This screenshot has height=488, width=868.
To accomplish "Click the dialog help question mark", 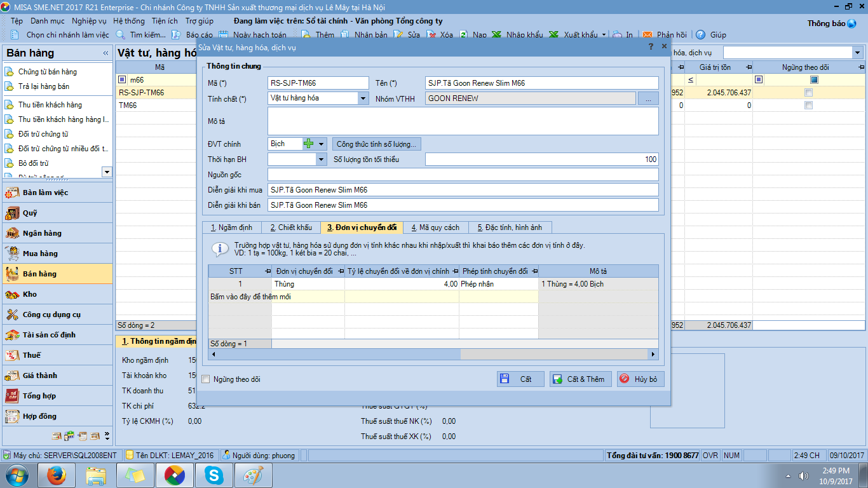I will pos(651,46).
